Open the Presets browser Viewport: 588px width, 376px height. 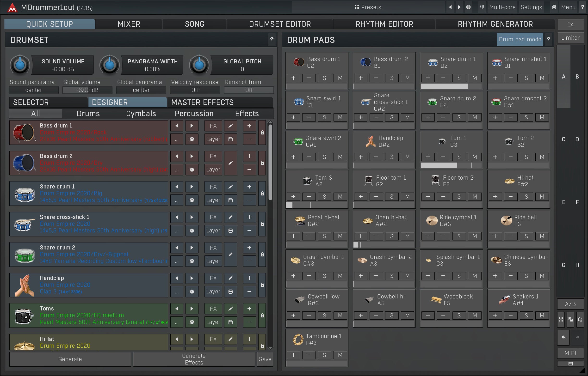tap(368, 7)
